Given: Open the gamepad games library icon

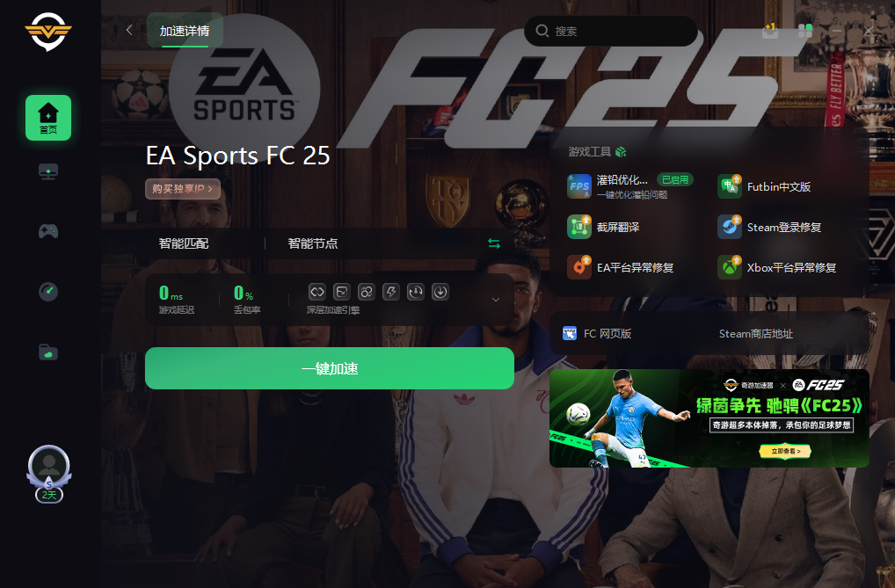Looking at the screenshot, I should (48, 231).
